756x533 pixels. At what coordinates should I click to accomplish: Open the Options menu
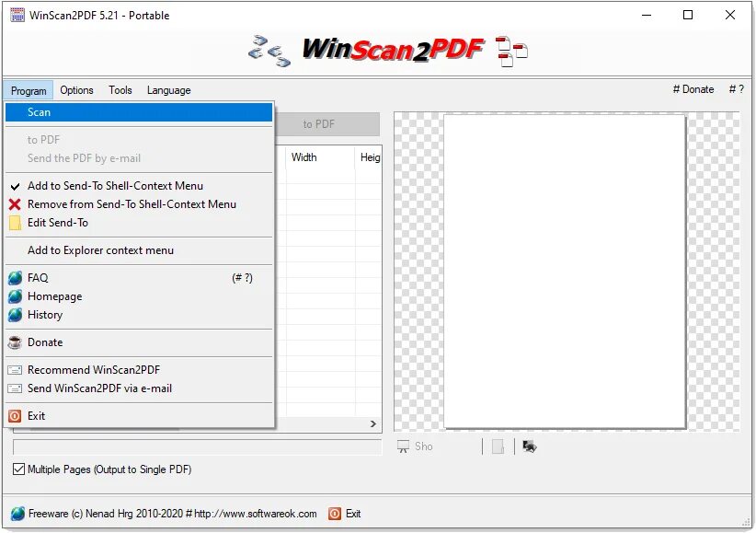tap(76, 90)
